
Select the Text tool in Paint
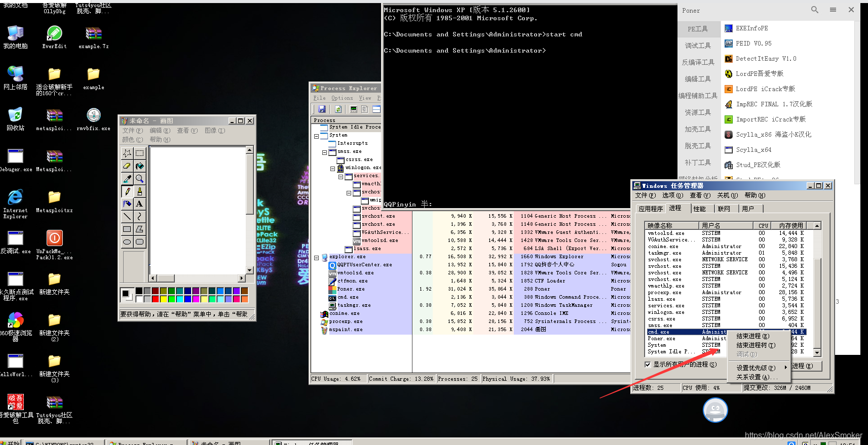[139, 204]
